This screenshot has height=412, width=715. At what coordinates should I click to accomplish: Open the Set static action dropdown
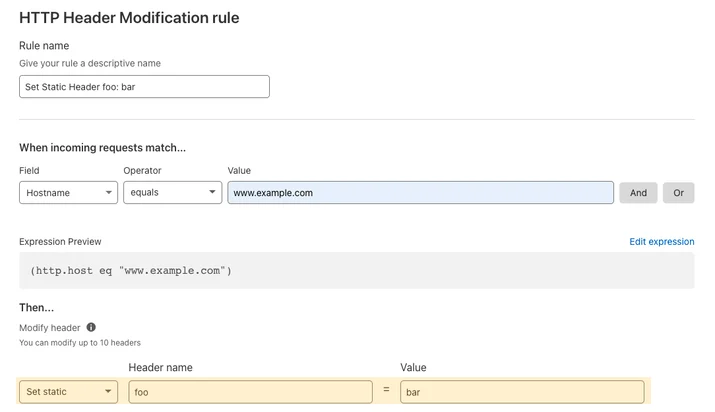[x=68, y=392]
